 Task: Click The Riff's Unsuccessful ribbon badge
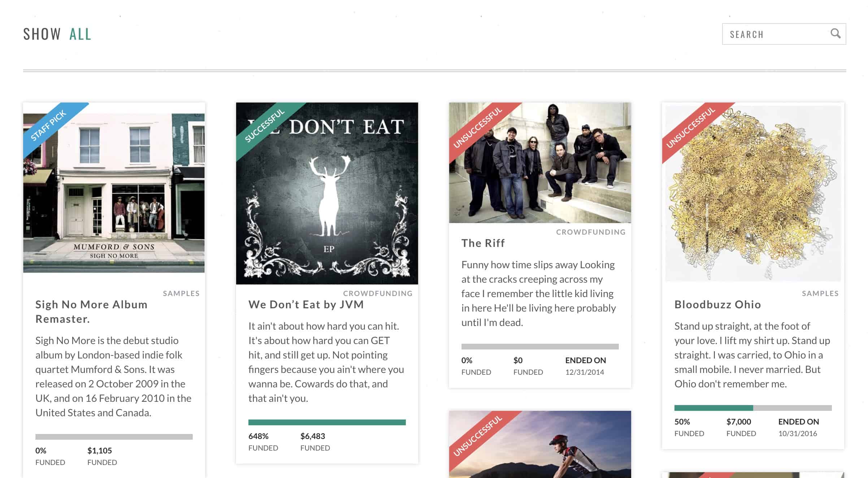(x=478, y=127)
